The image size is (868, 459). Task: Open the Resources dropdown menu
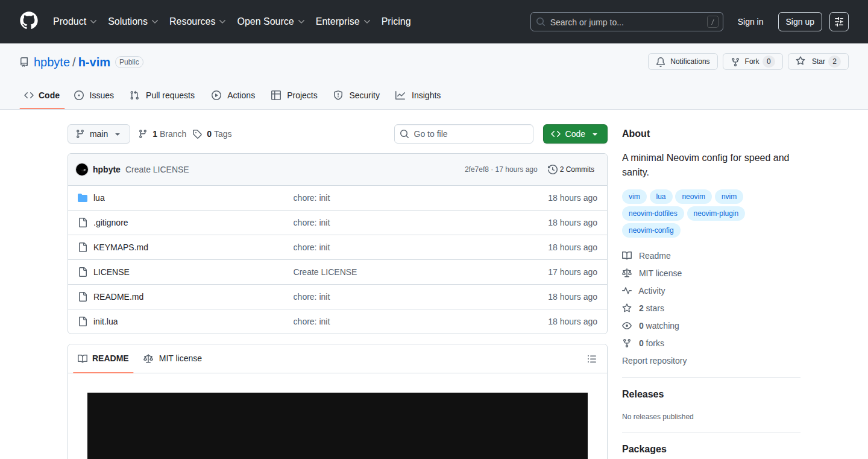click(198, 21)
